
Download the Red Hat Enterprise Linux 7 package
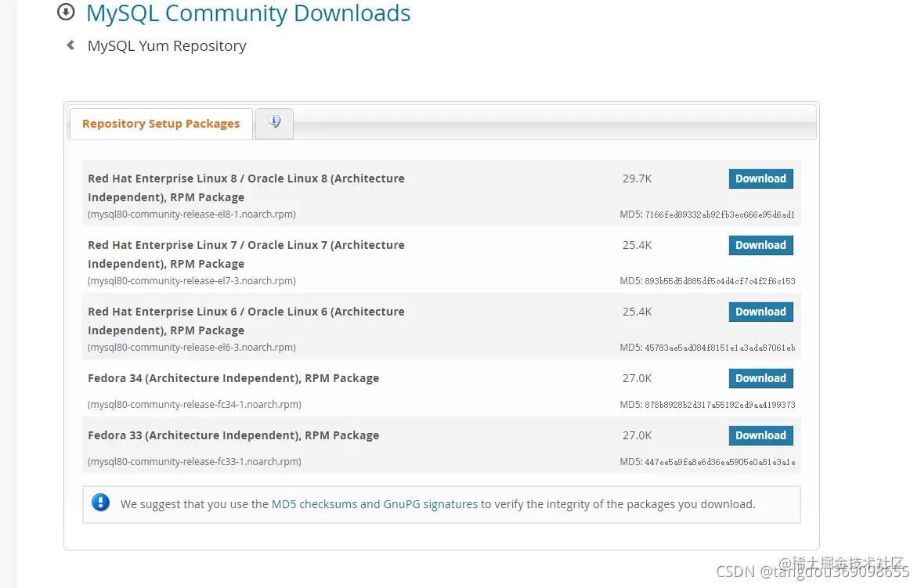pos(760,245)
